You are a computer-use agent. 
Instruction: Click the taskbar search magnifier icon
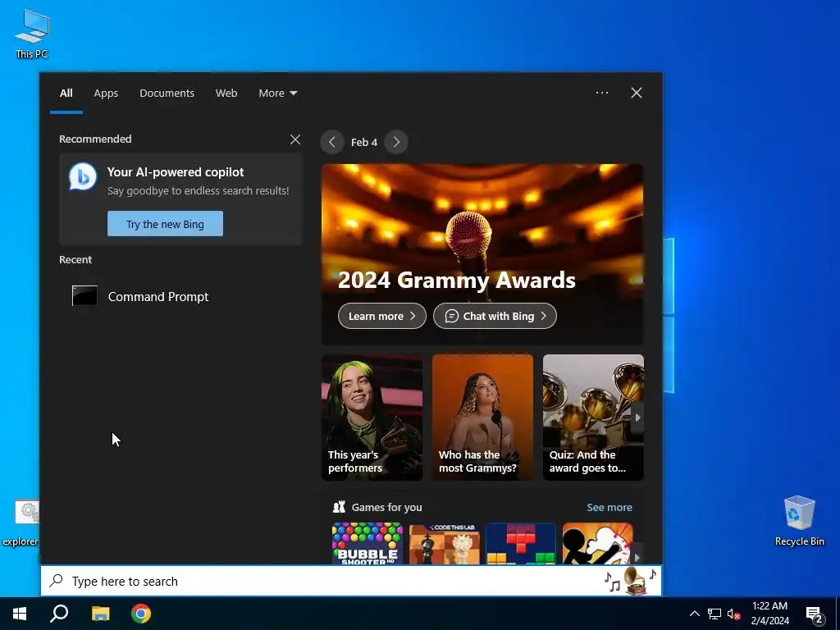[59, 614]
